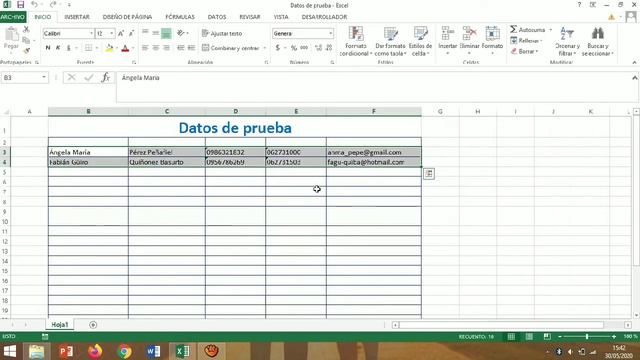Open Estilos de celda gallery
This screenshot has width=640, height=360.
click(420, 41)
